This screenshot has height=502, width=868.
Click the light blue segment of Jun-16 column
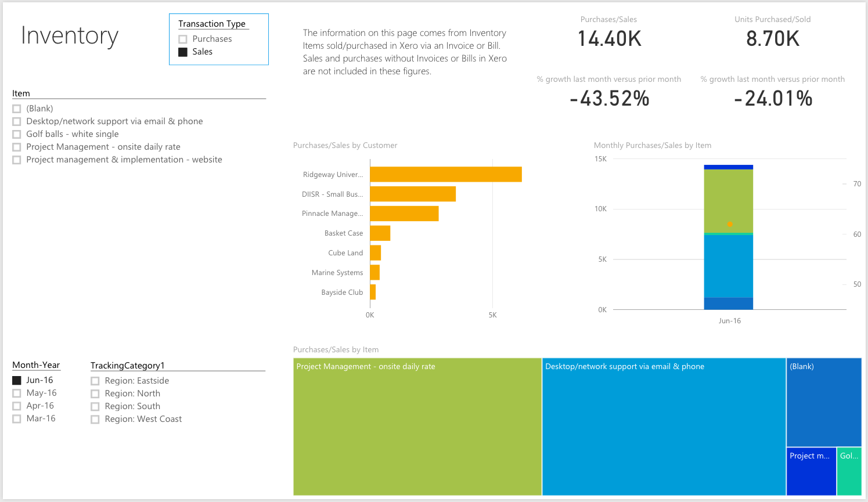coord(729,266)
